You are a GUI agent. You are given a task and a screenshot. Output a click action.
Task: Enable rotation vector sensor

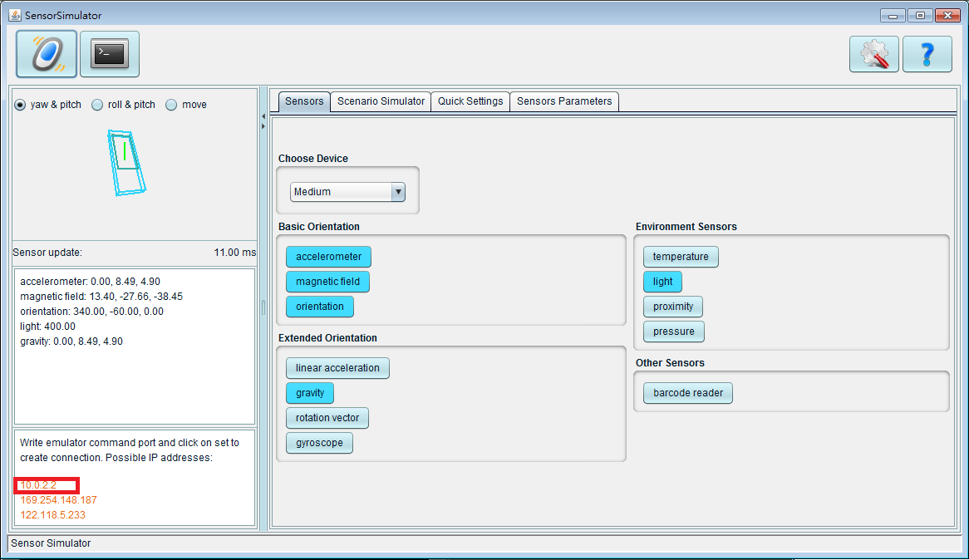(x=327, y=418)
